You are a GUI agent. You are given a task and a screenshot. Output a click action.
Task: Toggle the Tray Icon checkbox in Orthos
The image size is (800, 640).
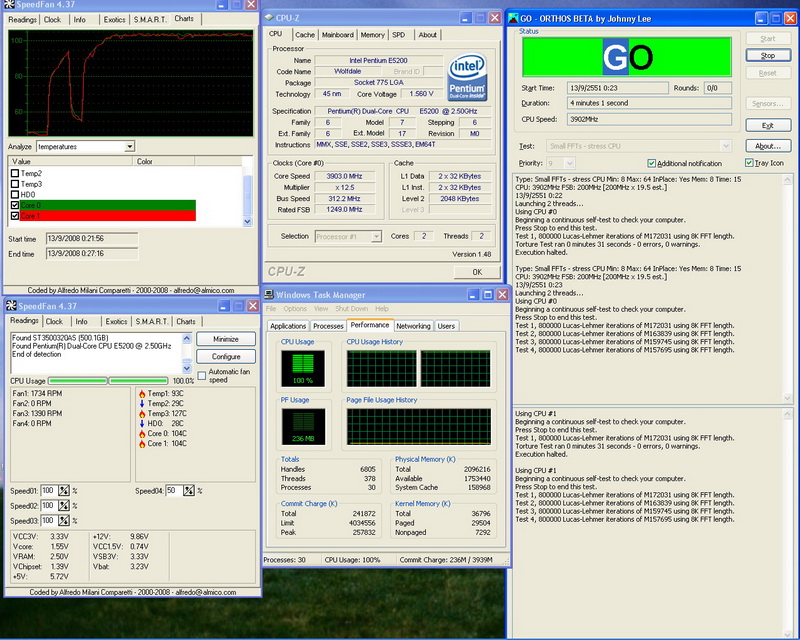[x=748, y=163]
